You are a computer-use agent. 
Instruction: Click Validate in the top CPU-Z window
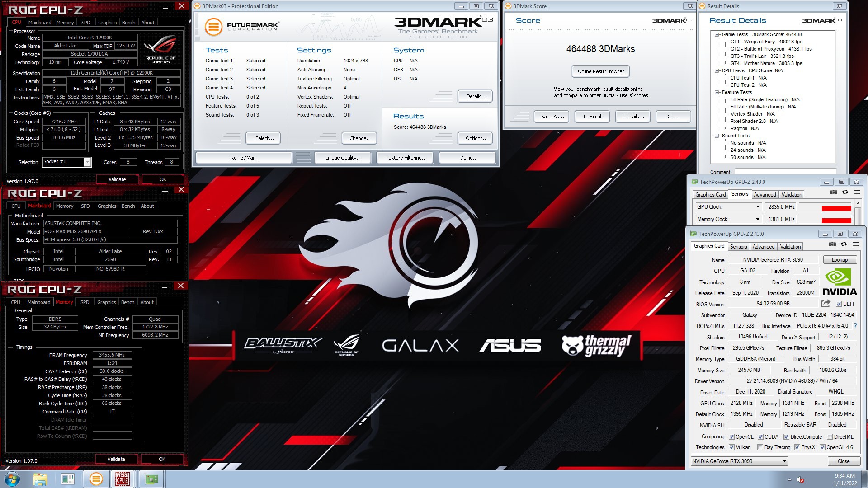tap(117, 179)
